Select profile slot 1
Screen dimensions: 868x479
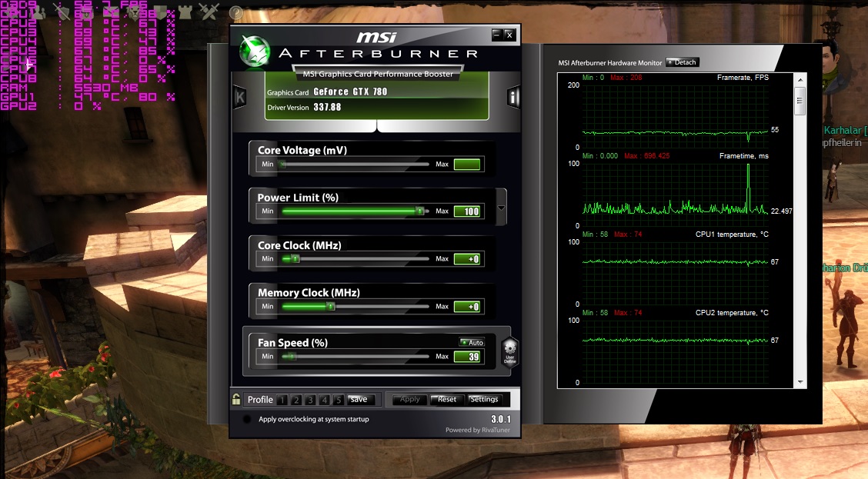pos(282,400)
